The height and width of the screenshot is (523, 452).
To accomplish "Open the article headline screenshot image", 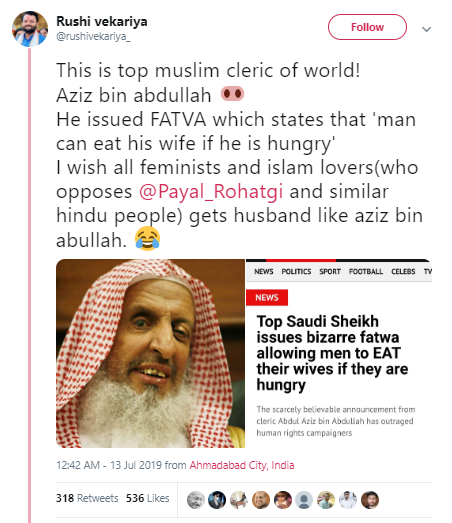I will click(x=339, y=353).
